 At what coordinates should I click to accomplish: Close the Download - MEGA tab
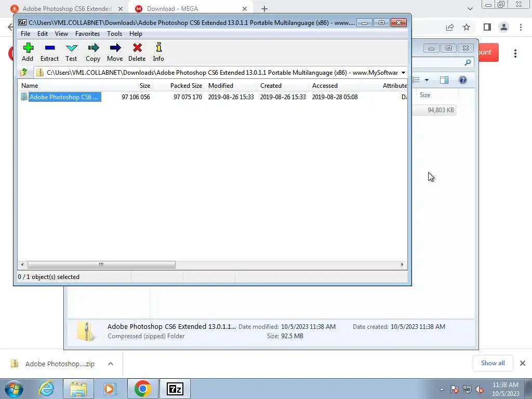point(245,9)
